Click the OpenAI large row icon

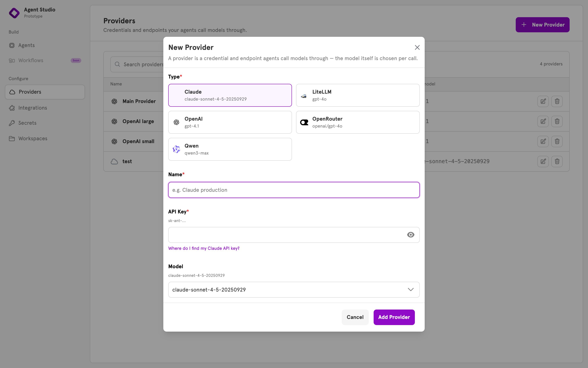(114, 121)
